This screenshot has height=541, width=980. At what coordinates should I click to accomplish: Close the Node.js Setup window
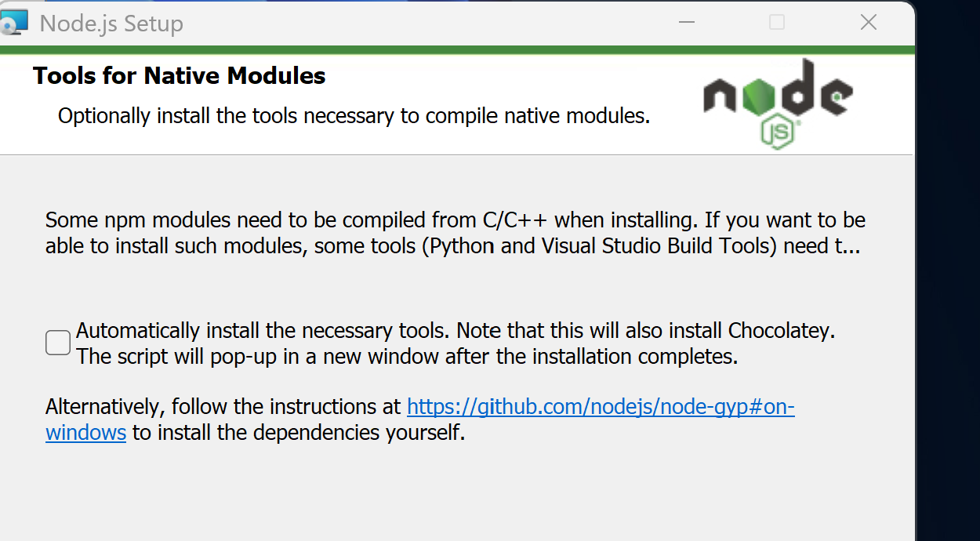(x=868, y=23)
